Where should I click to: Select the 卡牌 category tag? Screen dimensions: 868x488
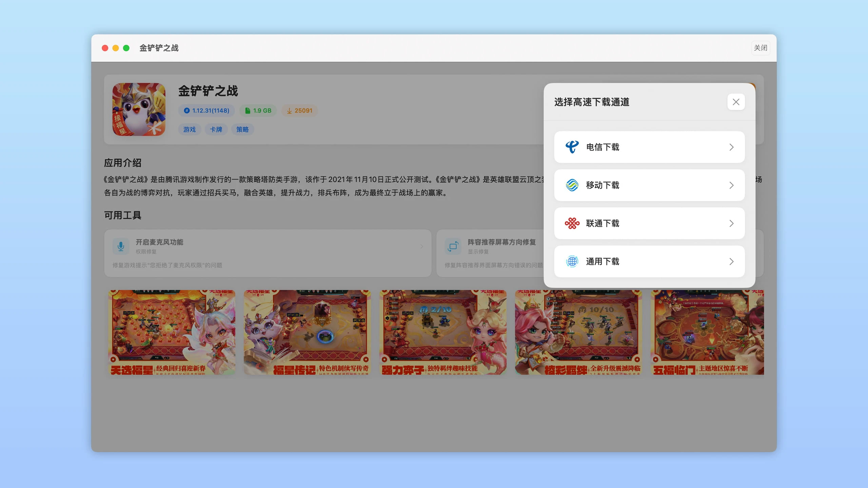click(x=216, y=129)
